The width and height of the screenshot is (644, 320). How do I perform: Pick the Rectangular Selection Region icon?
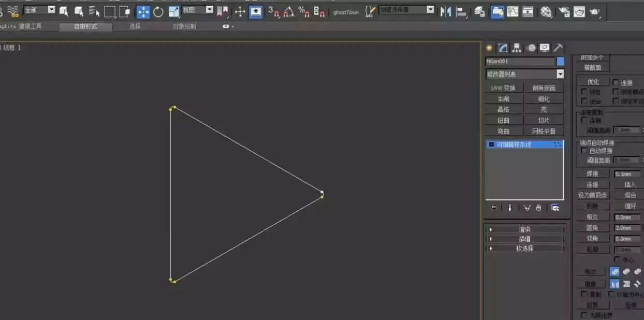(110, 11)
